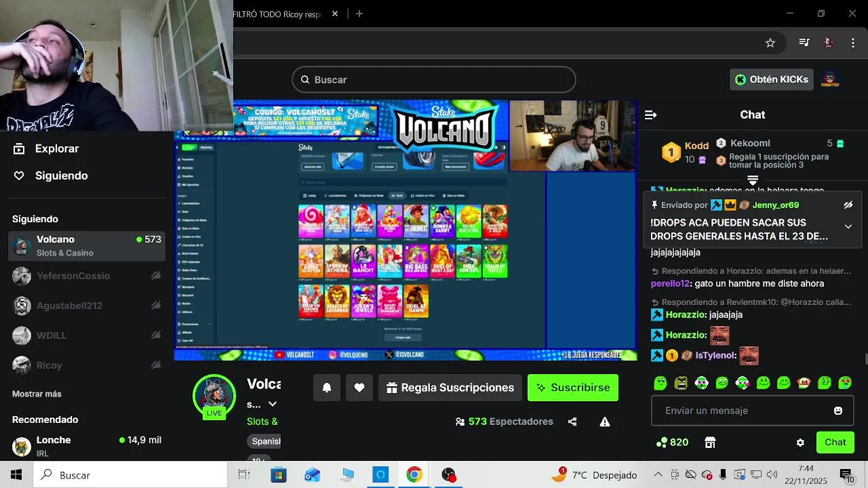Open the Windows Start menu

point(16,475)
